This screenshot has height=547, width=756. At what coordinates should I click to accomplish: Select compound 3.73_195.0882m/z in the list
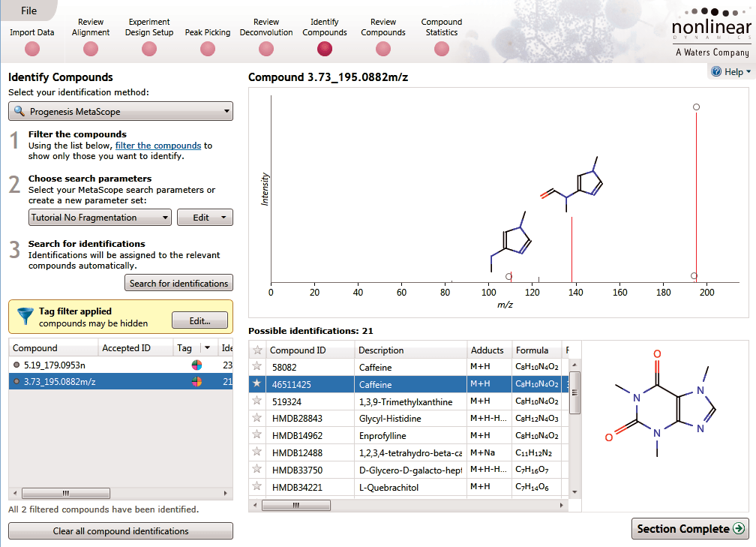coord(121,382)
